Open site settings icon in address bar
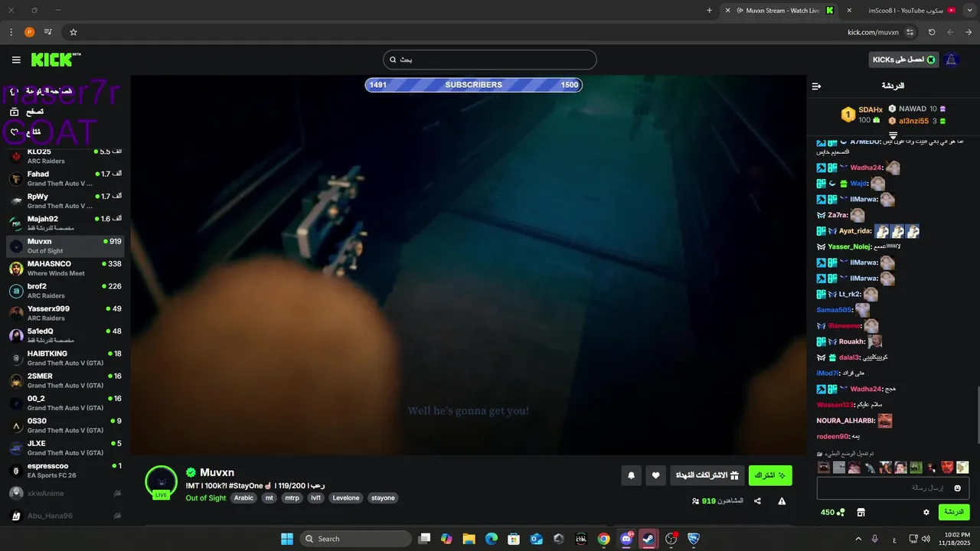Image resolution: width=980 pixels, height=551 pixels. point(910,32)
